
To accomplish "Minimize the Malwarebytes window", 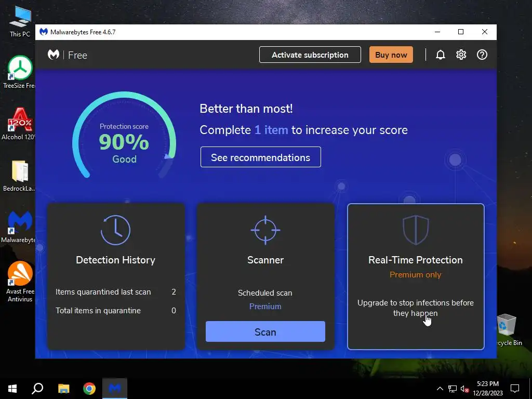I will tap(437, 32).
